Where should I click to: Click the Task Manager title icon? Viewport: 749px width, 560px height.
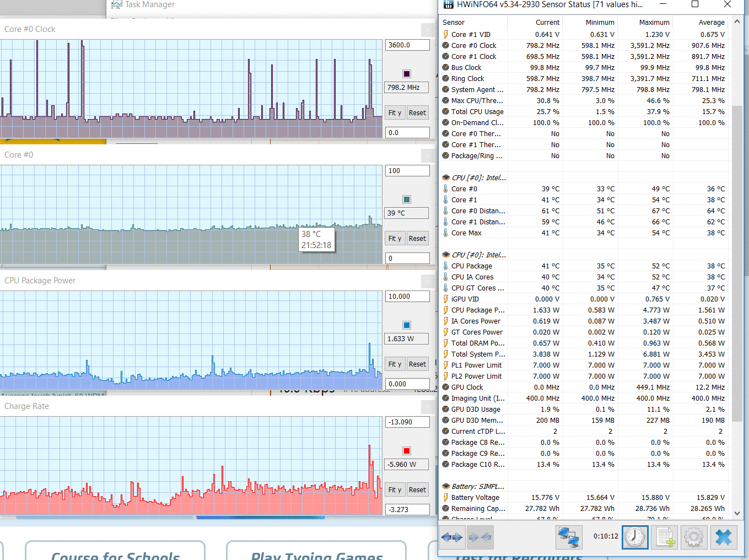[x=117, y=4]
